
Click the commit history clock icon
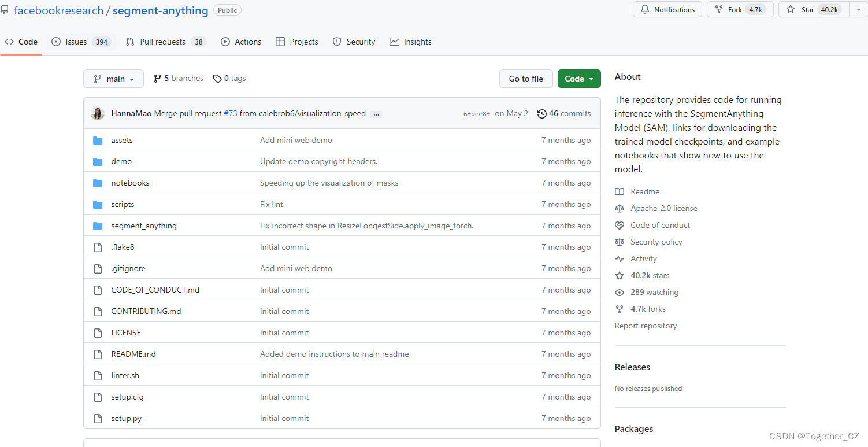click(541, 113)
